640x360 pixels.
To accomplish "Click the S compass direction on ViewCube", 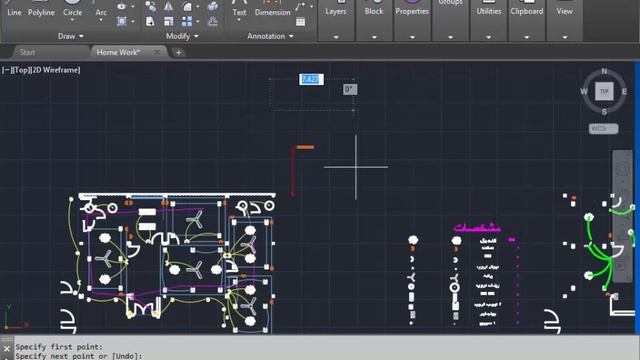I will coord(604,111).
